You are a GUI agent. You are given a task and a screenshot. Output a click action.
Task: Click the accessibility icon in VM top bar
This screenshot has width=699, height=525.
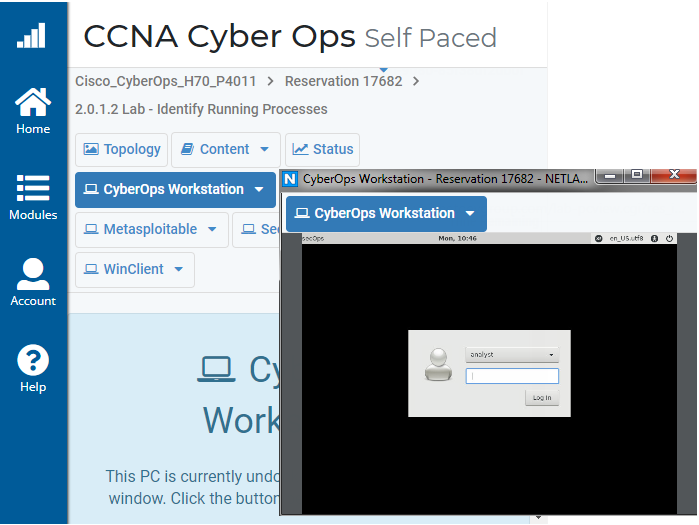[653, 239]
